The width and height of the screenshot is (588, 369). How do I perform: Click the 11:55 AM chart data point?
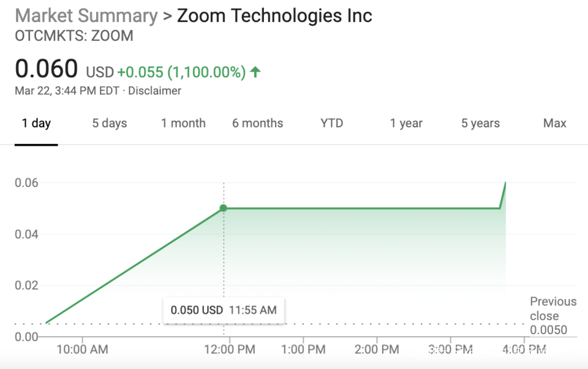(224, 208)
